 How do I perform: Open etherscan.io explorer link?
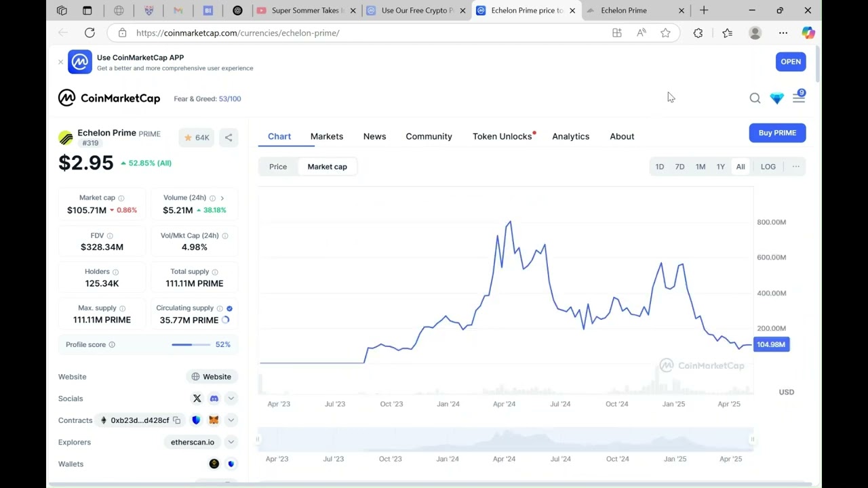coord(193,442)
